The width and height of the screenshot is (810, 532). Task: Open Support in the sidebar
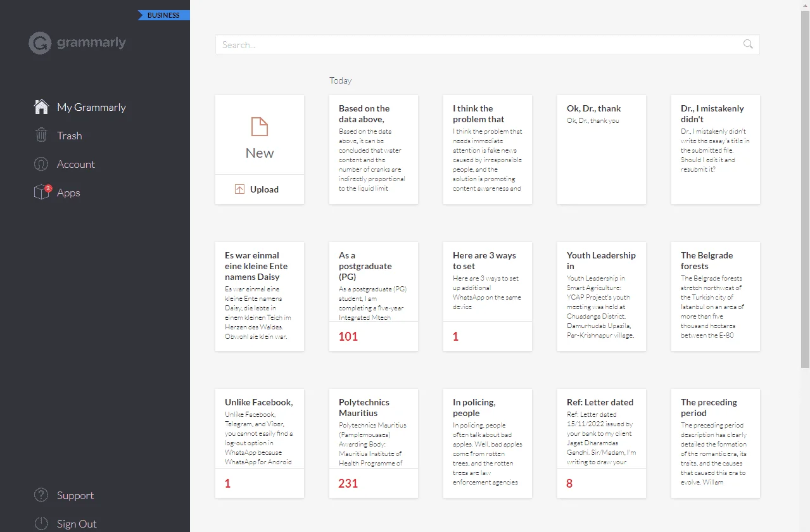[75, 495]
